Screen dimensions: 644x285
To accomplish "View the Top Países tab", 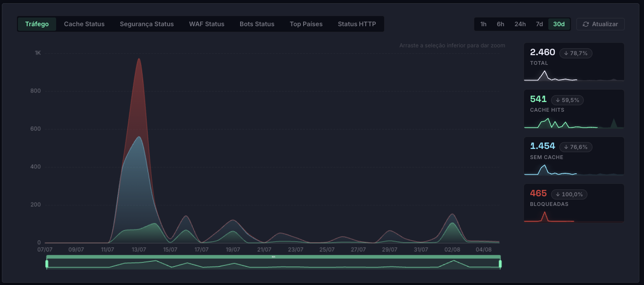I will 306,24.
